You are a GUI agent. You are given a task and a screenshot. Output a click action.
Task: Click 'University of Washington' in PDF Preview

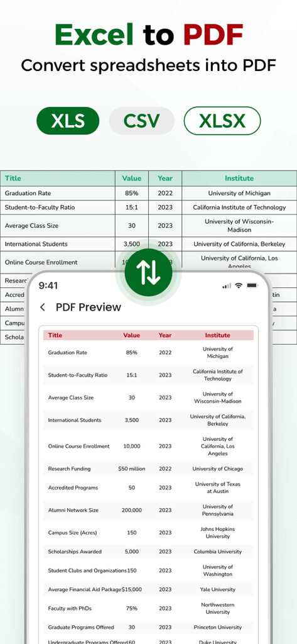(218, 570)
